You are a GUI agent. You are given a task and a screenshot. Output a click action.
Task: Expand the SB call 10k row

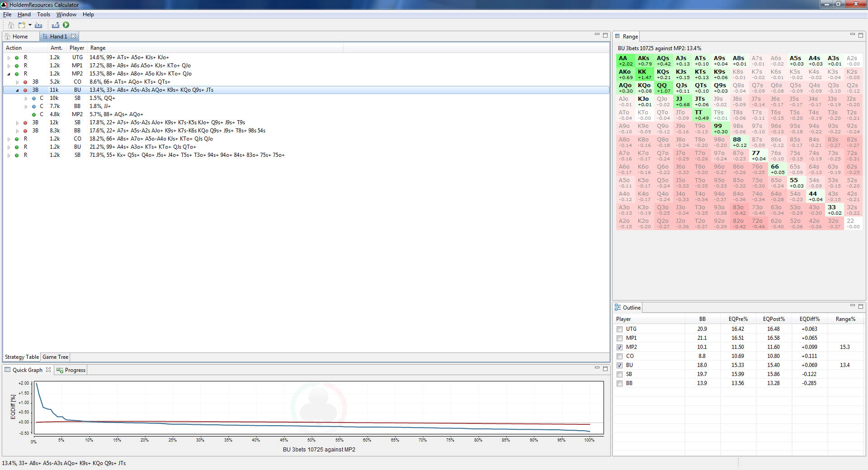pos(26,99)
